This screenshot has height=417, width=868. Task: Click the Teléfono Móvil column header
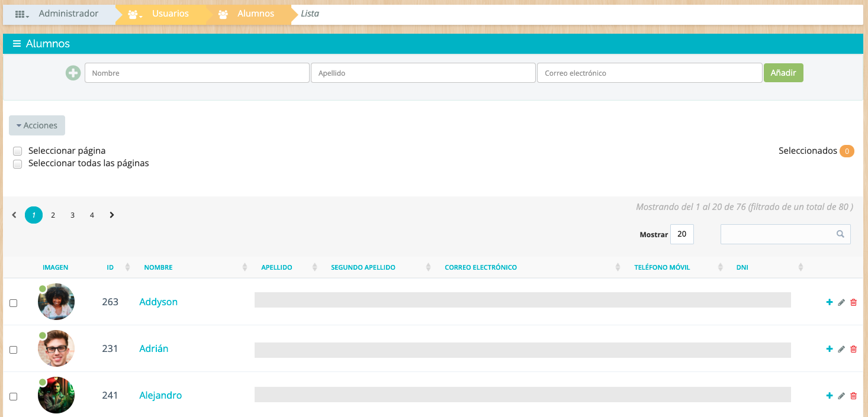[662, 267]
